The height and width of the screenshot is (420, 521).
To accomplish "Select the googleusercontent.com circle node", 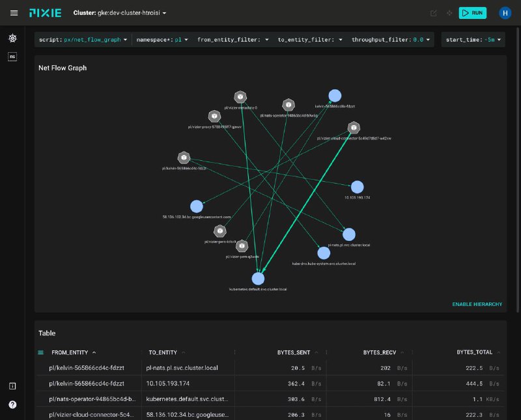I will pyautogui.click(x=197, y=206).
